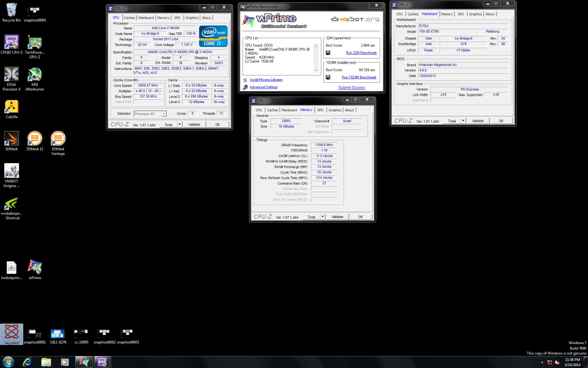Click the save icon beside Run 32M Benchmark
This screenshot has width=588, height=368.
(x=328, y=53)
